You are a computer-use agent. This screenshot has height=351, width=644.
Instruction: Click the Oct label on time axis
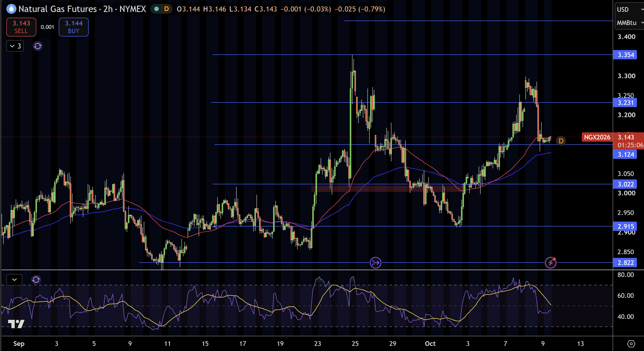430,343
